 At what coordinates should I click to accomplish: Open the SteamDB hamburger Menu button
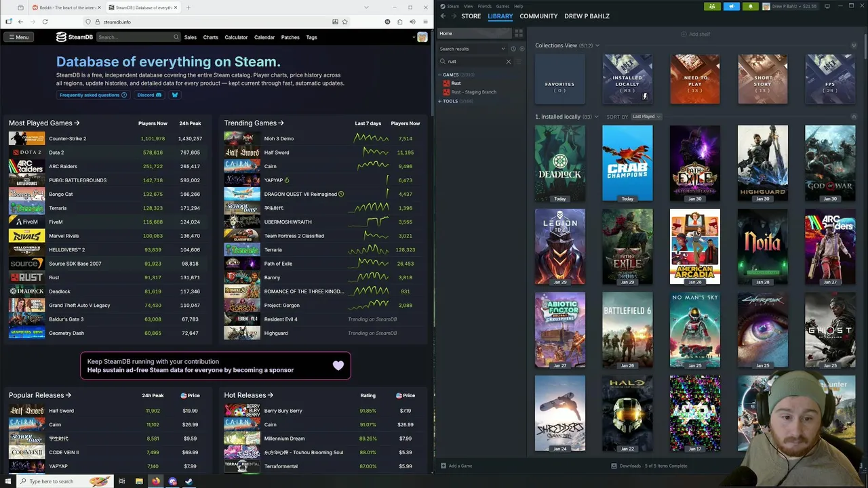[18, 37]
